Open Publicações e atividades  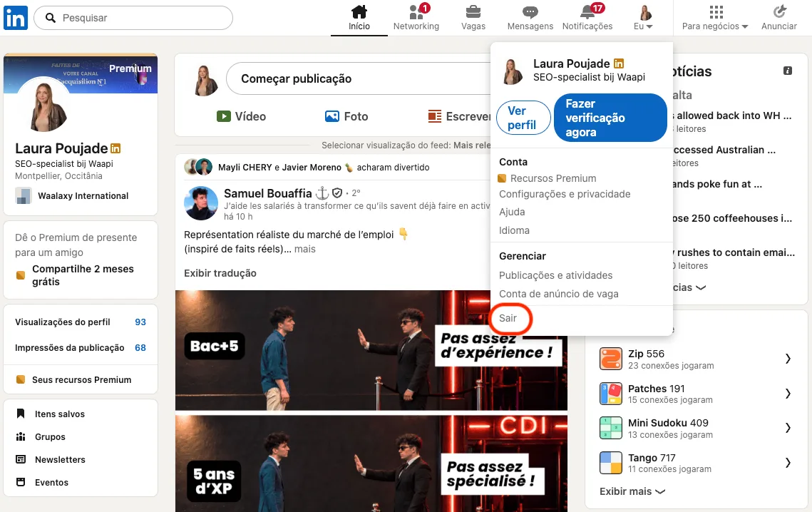(555, 275)
